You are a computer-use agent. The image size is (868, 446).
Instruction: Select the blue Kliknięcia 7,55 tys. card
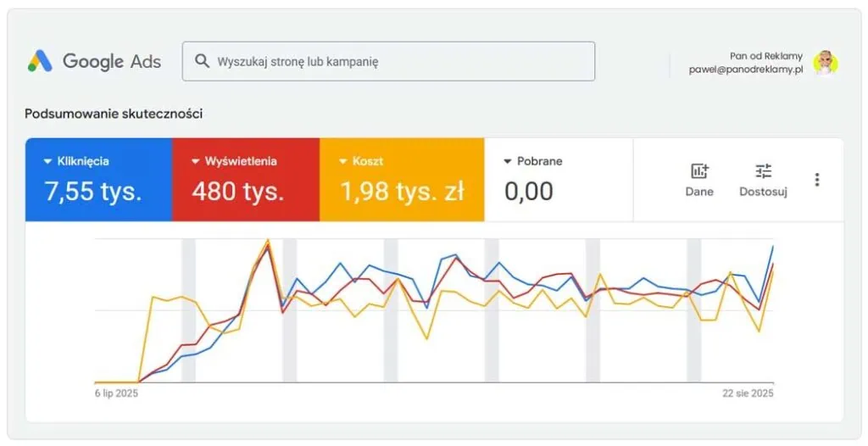coord(98,180)
